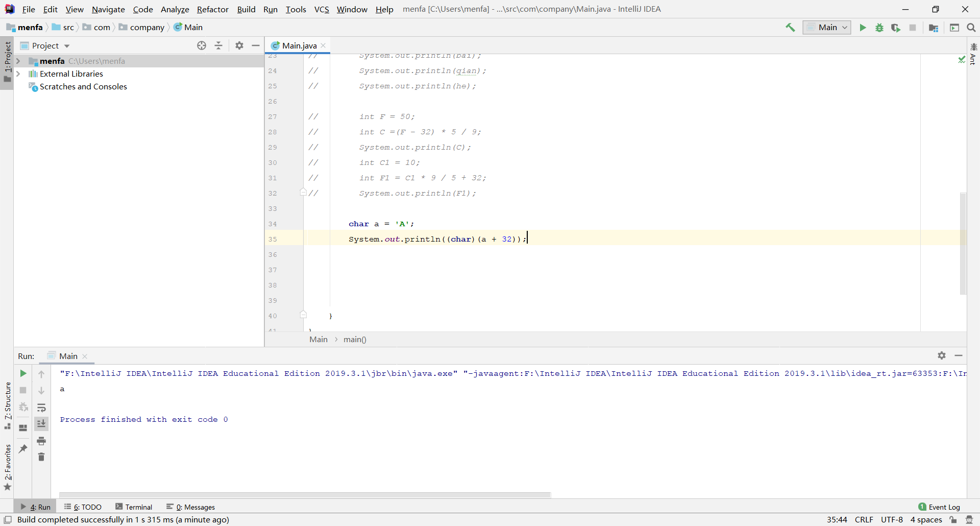Toggle the 4: Run tool window button
Image resolution: width=980 pixels, height=526 pixels.
35,507
